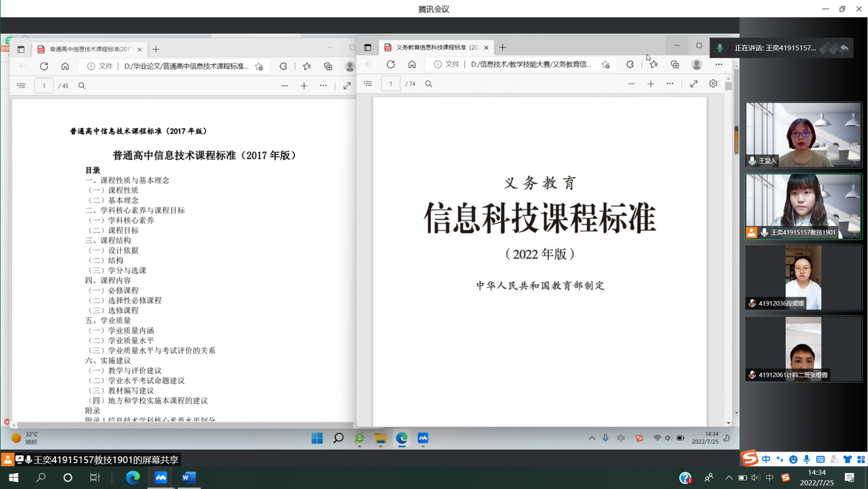Star the right PDF page as favorite

[x=605, y=64]
